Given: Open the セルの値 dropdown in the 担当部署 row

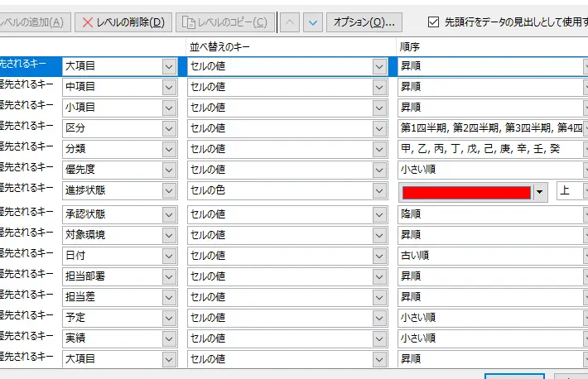Looking at the screenshot, I should pyautogui.click(x=287, y=276).
